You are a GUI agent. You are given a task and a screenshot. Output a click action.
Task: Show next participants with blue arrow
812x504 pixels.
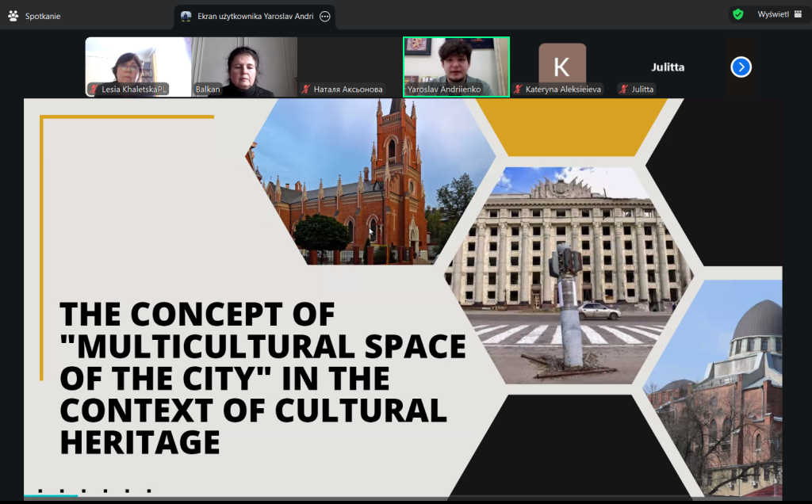click(x=741, y=67)
